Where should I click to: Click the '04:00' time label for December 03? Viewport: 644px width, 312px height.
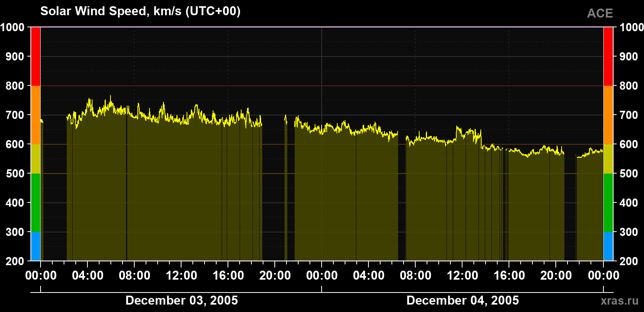tap(88, 275)
